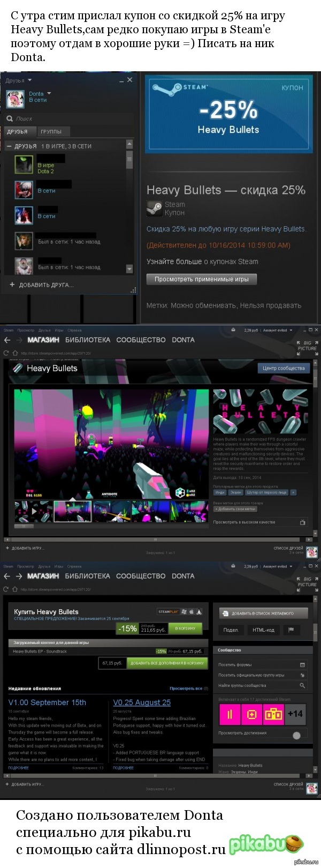
Task: Click the screenshot strip horizontal scrollbar handle
Action: click(23, 526)
